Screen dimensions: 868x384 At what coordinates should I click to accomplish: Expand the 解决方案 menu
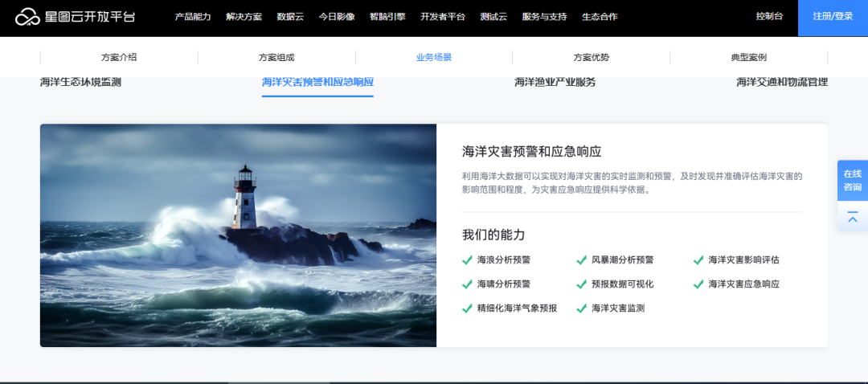[244, 17]
